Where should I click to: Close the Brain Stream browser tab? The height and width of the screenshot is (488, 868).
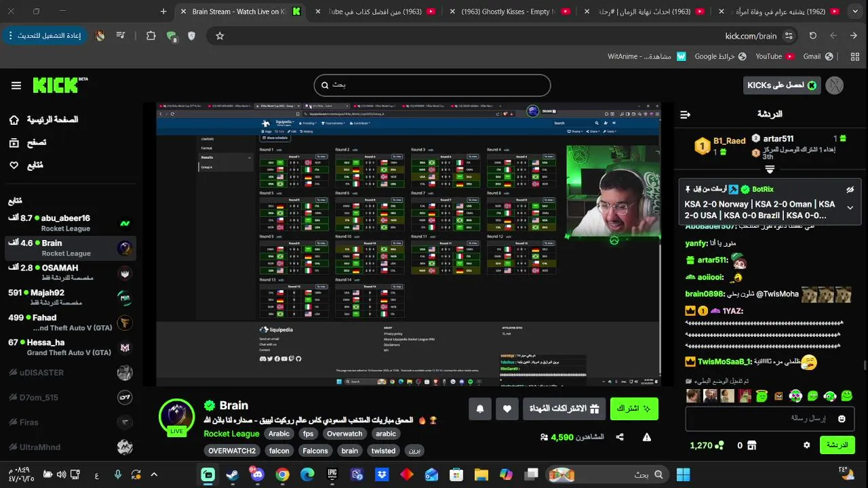(182, 12)
